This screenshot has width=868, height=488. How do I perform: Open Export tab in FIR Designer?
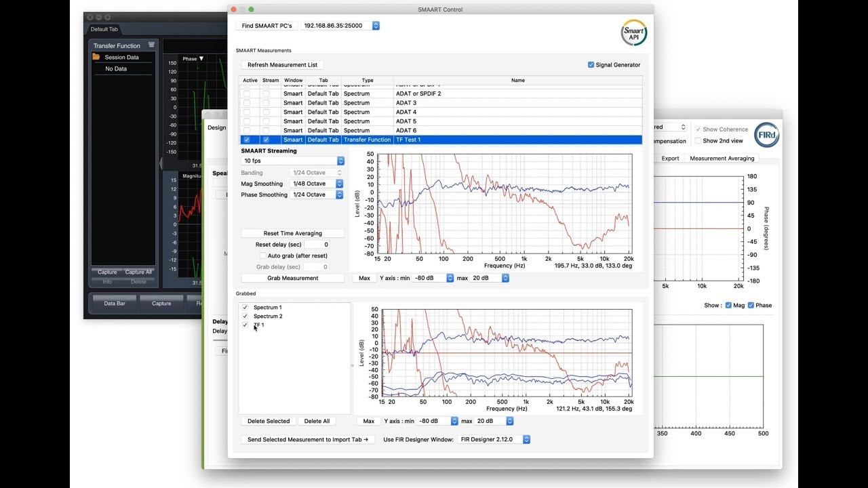coord(670,158)
